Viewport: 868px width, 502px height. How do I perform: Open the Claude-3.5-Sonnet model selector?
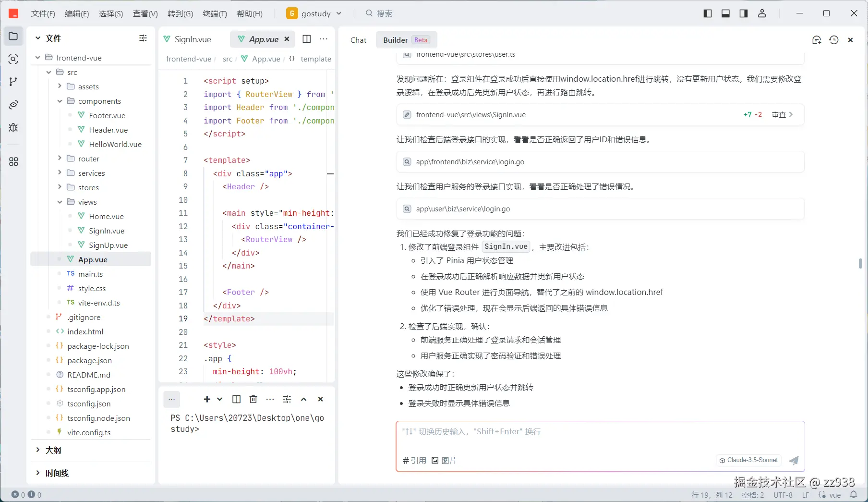[x=748, y=460]
